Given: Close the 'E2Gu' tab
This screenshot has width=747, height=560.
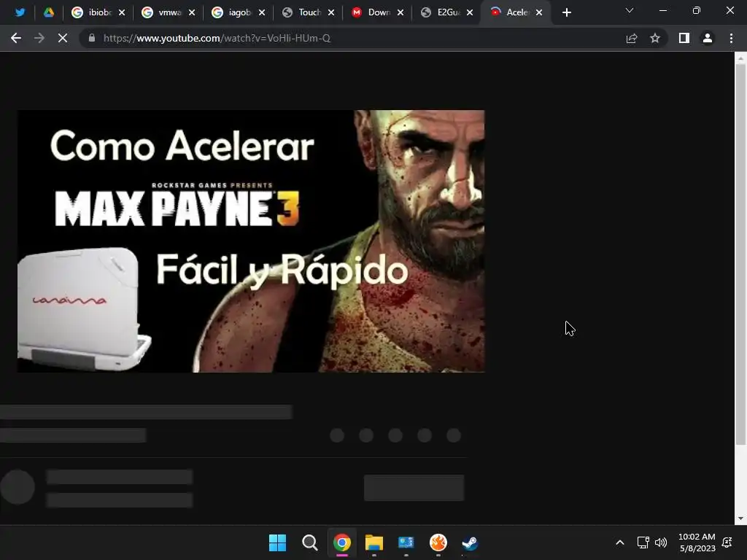Looking at the screenshot, I should 470,12.
